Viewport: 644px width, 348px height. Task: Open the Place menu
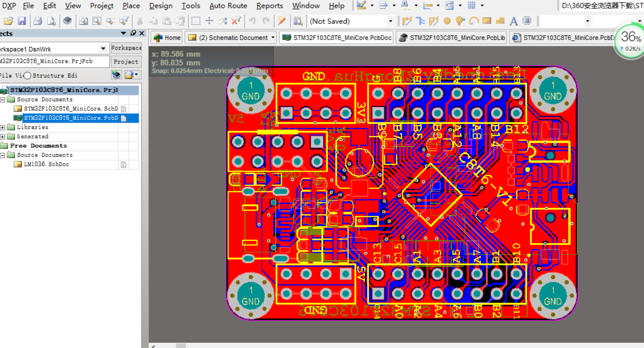pyautogui.click(x=131, y=6)
